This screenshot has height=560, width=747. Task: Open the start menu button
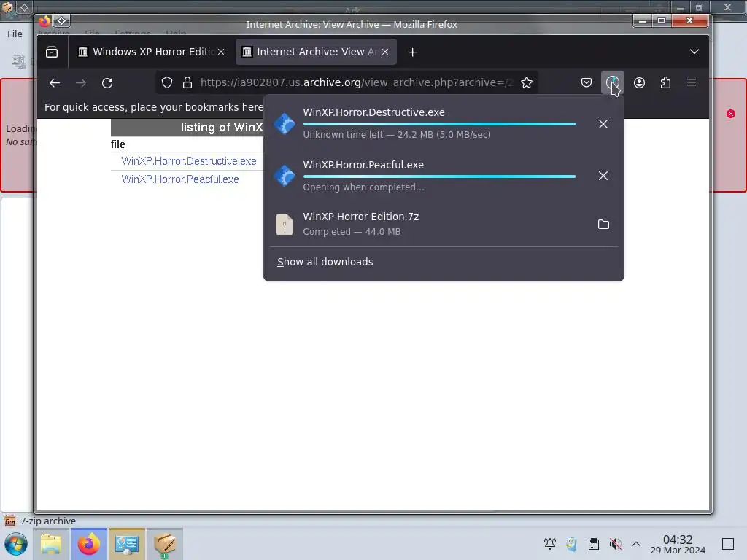[16, 544]
